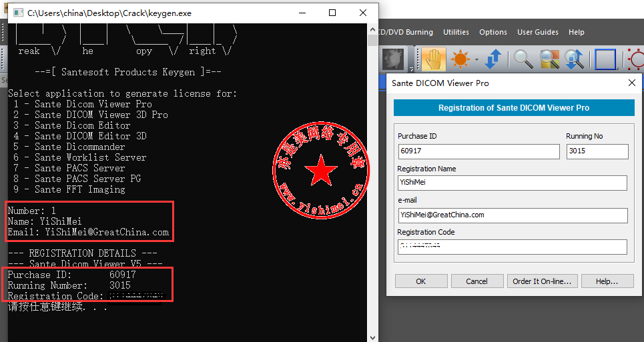Click console text 'Name: YiShiMei'
Image resolution: width=644 pixels, height=342 pixels.
point(45,221)
